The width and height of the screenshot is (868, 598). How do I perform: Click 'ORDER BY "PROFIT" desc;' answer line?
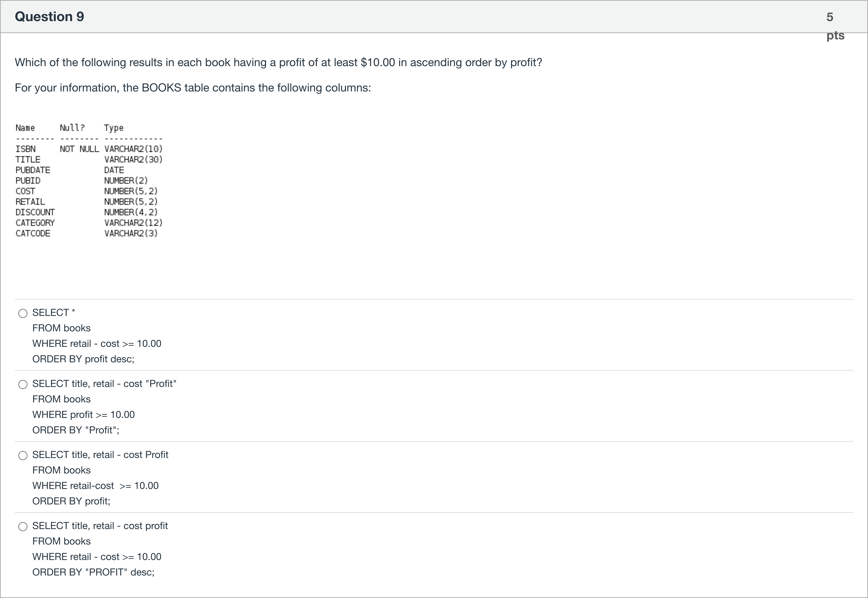click(93, 572)
